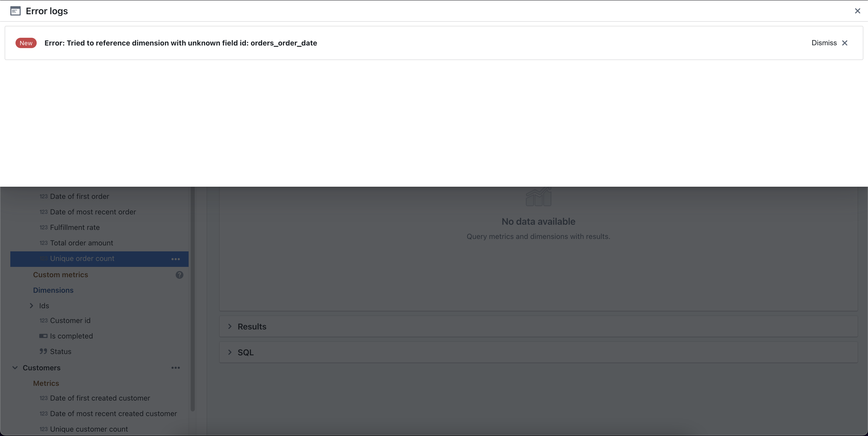
Task: Click the Custom metrics help icon
Action: click(x=180, y=275)
